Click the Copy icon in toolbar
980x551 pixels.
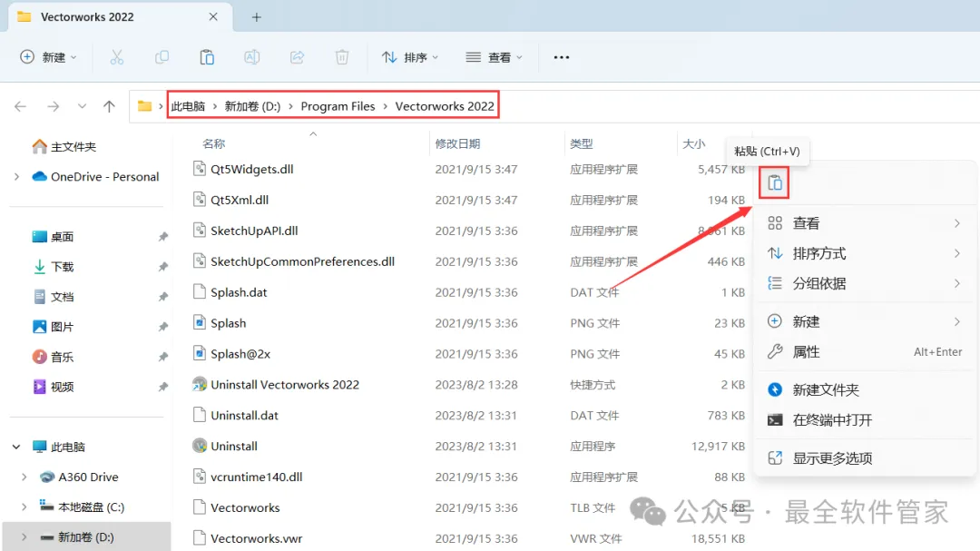click(x=162, y=57)
